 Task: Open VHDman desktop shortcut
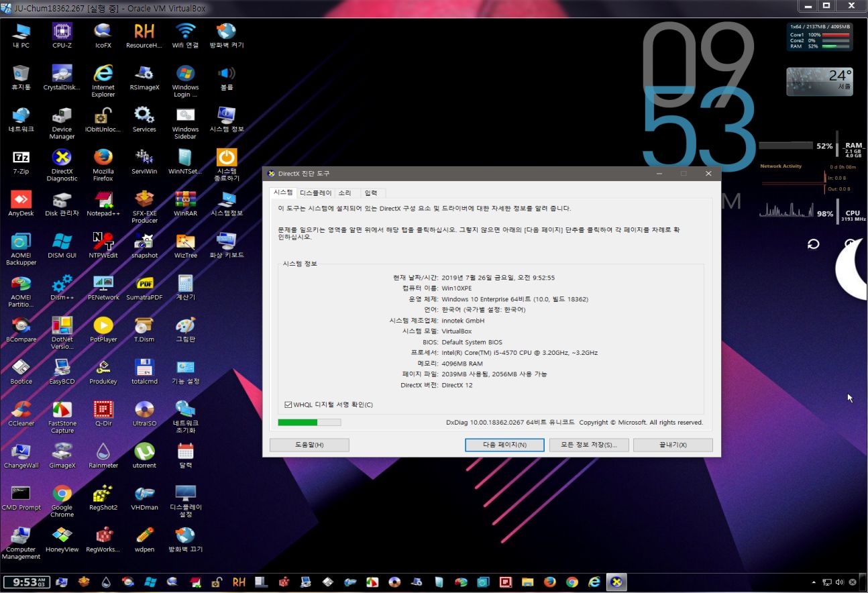point(144,498)
